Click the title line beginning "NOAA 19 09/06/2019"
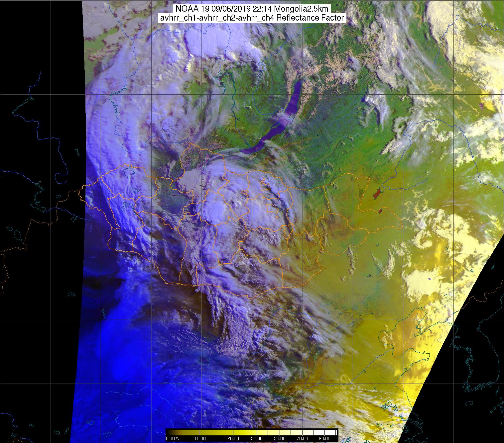This screenshot has width=504, height=443. click(x=251, y=9)
